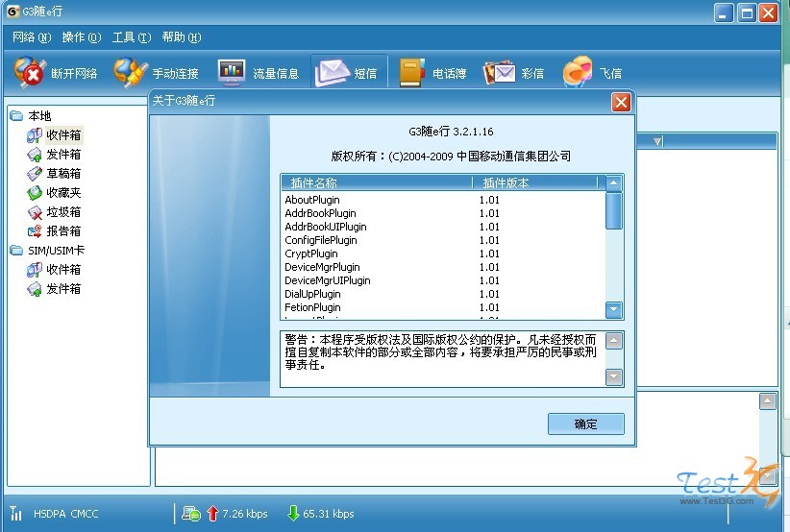This screenshot has height=532, width=790.
Task: Select 发件箱 icon under SIM/USIM卡
Action: click(x=35, y=289)
